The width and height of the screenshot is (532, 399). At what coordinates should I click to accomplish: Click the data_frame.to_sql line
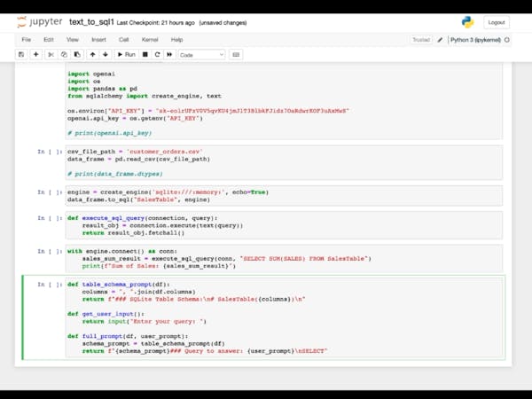pos(138,199)
